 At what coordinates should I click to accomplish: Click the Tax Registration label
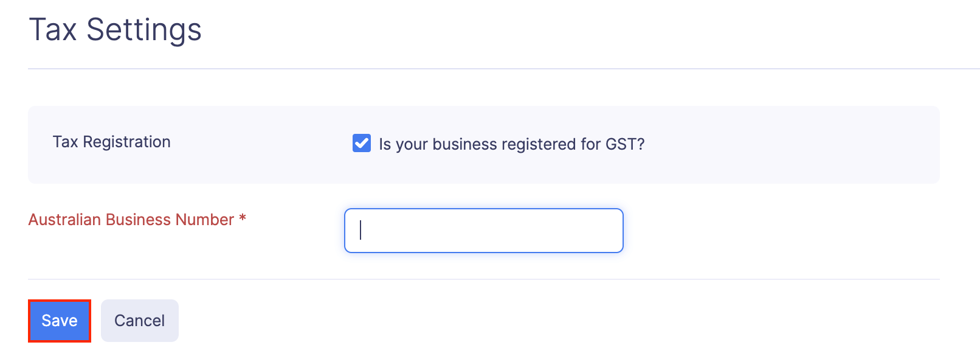click(x=111, y=142)
